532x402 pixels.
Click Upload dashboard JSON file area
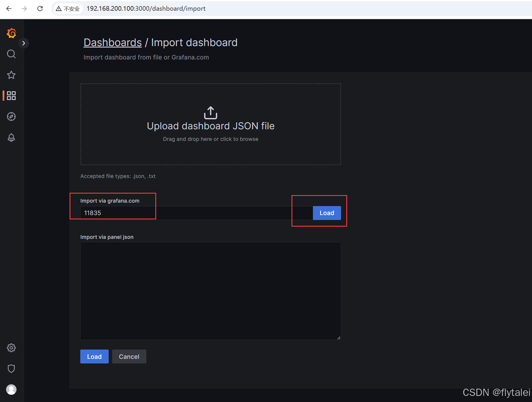pos(211,124)
